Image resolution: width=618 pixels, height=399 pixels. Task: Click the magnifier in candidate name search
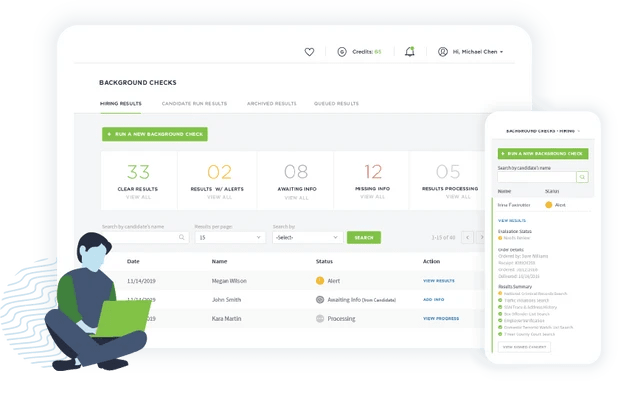coord(182,237)
